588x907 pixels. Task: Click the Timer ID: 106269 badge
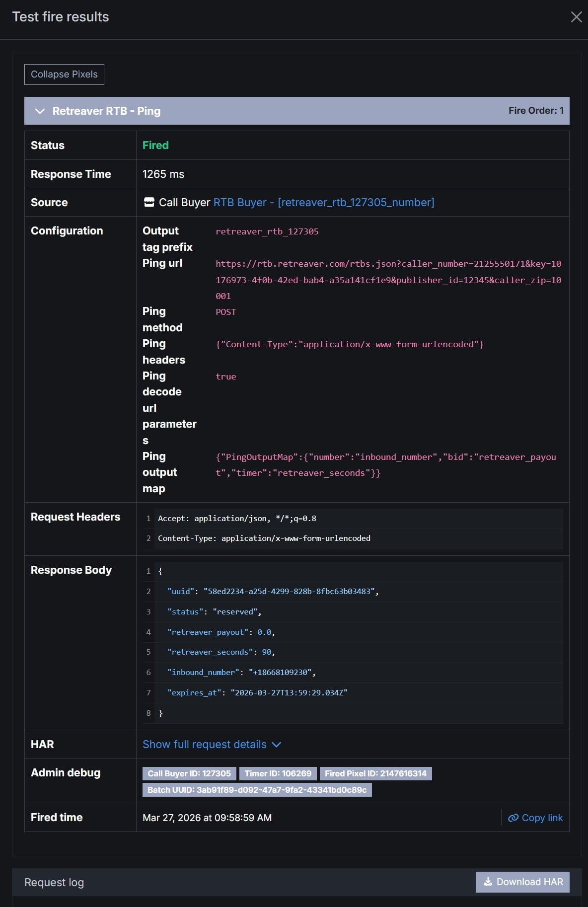[278, 773]
